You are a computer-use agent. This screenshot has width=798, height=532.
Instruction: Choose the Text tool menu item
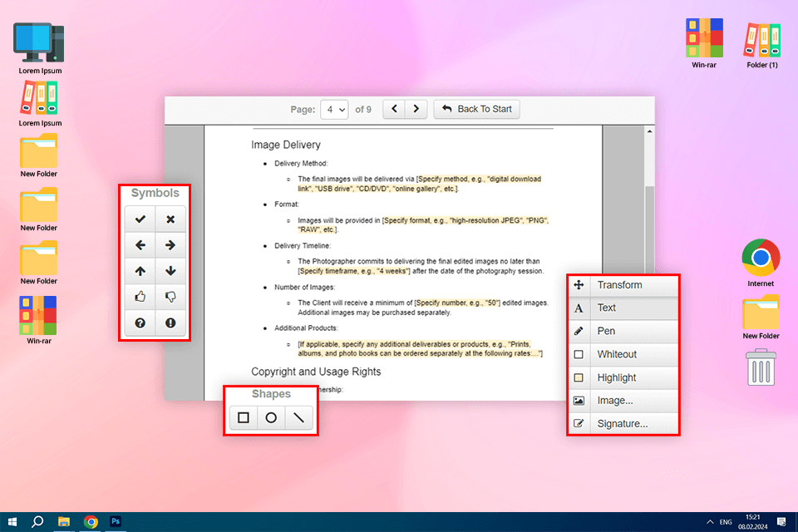[x=623, y=308]
